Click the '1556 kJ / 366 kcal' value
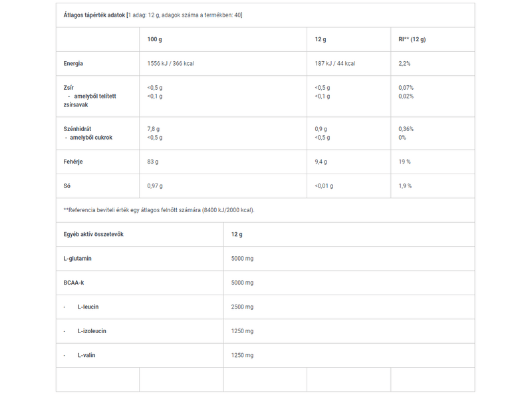532x399 pixels. pyautogui.click(x=170, y=63)
